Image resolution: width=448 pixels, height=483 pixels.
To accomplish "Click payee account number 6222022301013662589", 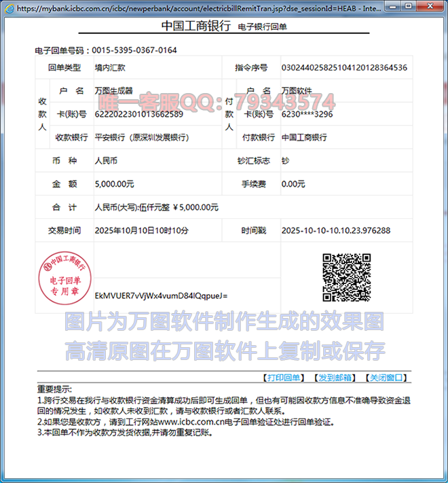I will [x=138, y=114].
